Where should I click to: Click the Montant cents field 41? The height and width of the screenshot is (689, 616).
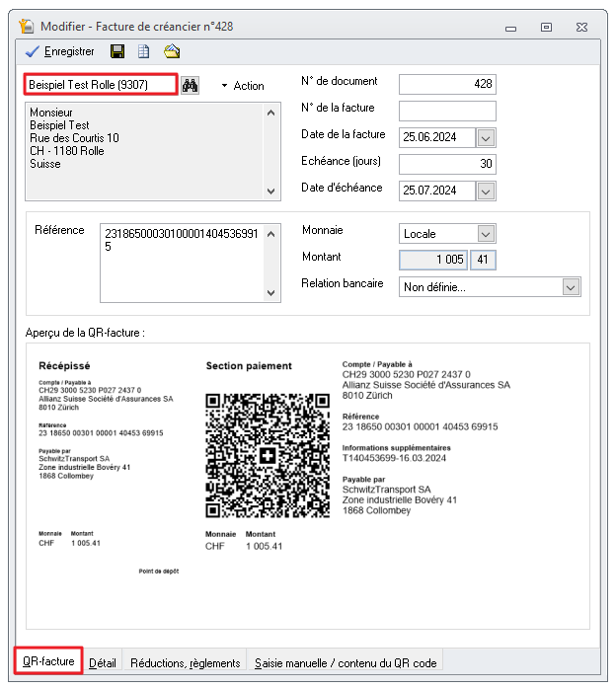pyautogui.click(x=483, y=260)
